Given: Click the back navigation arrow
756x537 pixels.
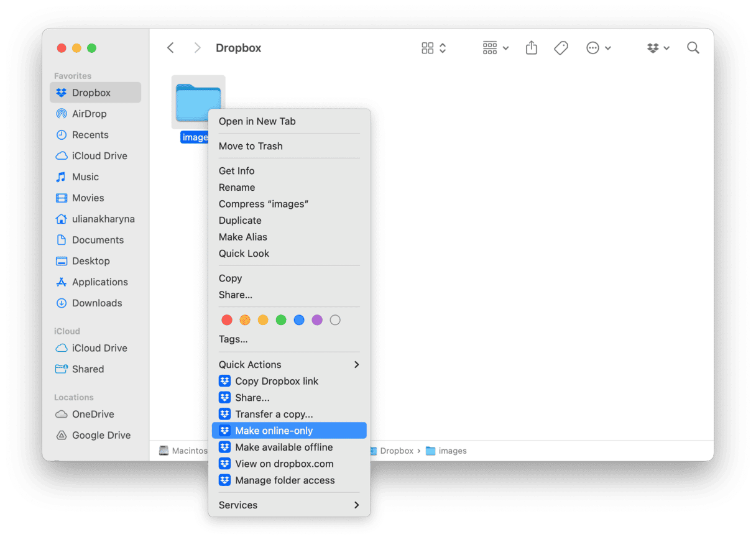Looking at the screenshot, I should click(x=170, y=48).
